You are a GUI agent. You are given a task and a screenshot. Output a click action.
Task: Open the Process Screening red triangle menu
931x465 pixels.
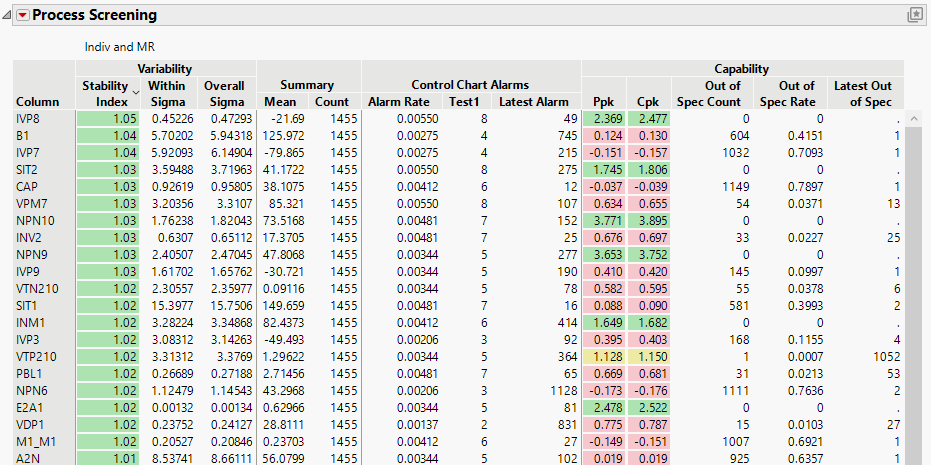click(x=22, y=15)
